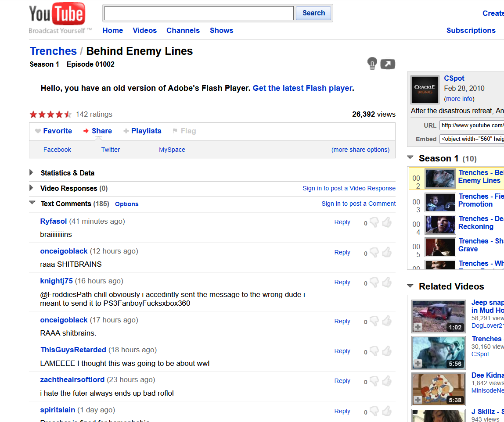
Task: Add Dee Kidna 5:38 video to queue
Action: 418,400
